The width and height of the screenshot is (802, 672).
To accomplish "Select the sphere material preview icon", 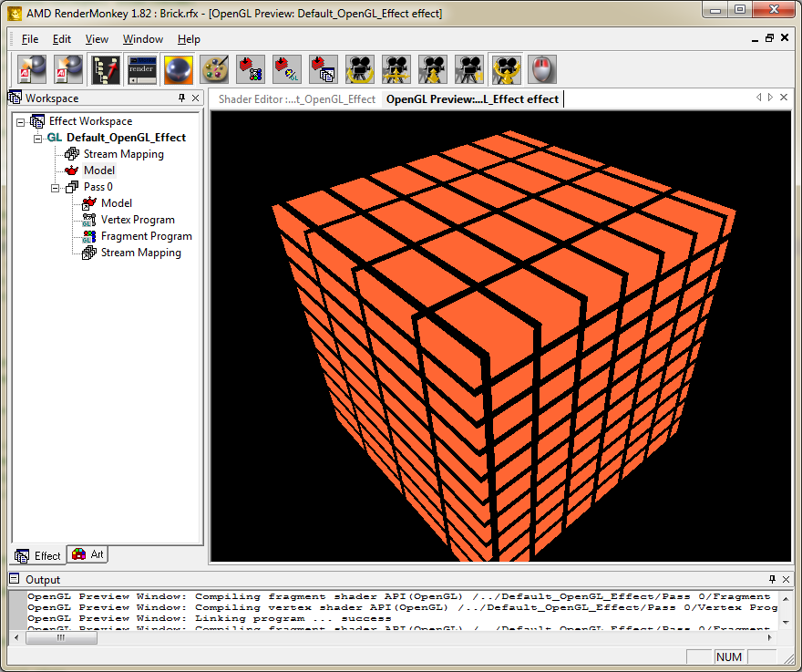I will click(178, 69).
